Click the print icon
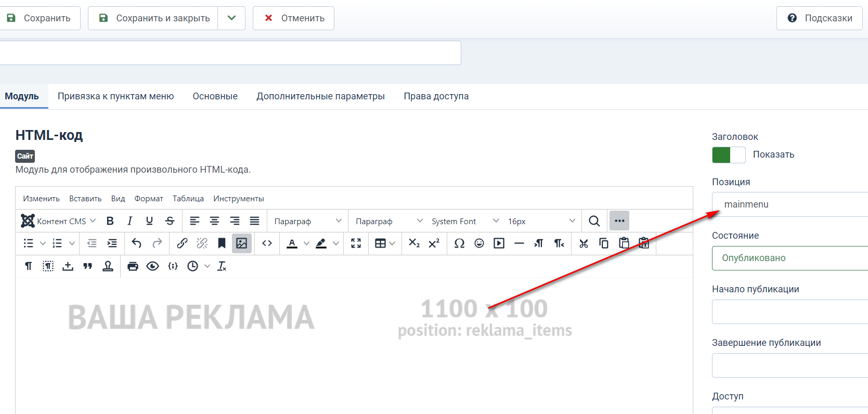The width and height of the screenshot is (868, 414). pos(133,266)
